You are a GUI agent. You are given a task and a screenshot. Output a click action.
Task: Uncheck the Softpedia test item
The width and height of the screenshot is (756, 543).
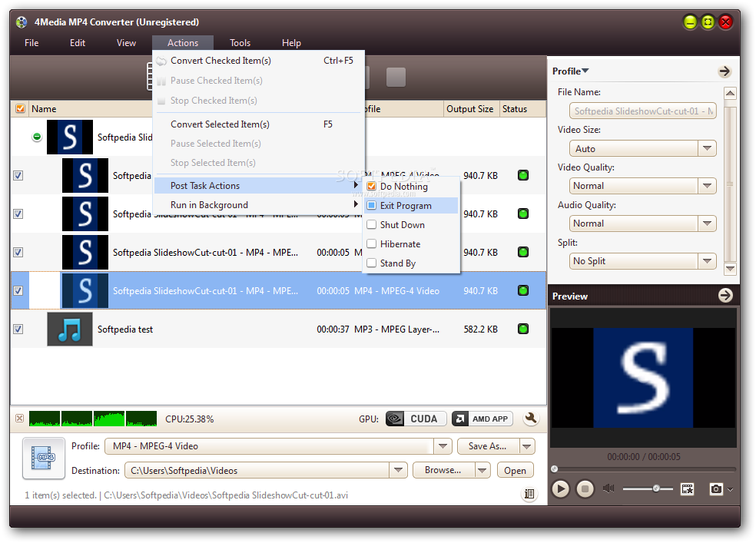click(x=18, y=329)
